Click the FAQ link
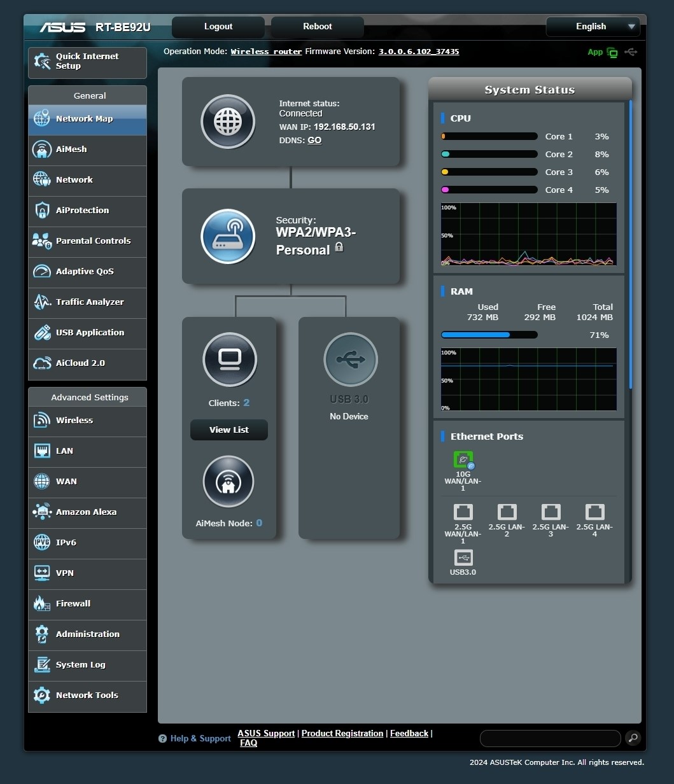 249,743
